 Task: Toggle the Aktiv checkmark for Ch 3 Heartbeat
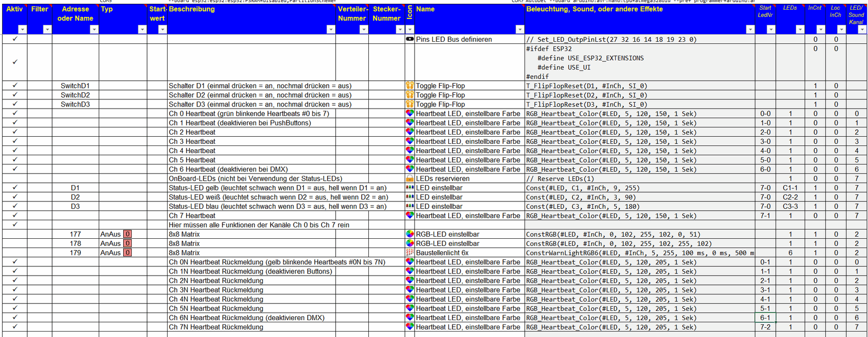click(15, 142)
